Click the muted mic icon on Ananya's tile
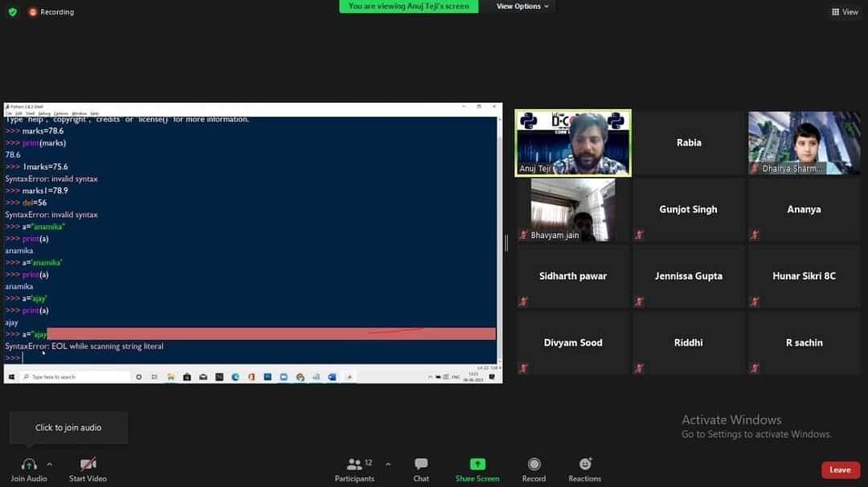The image size is (868, 487). (x=755, y=235)
